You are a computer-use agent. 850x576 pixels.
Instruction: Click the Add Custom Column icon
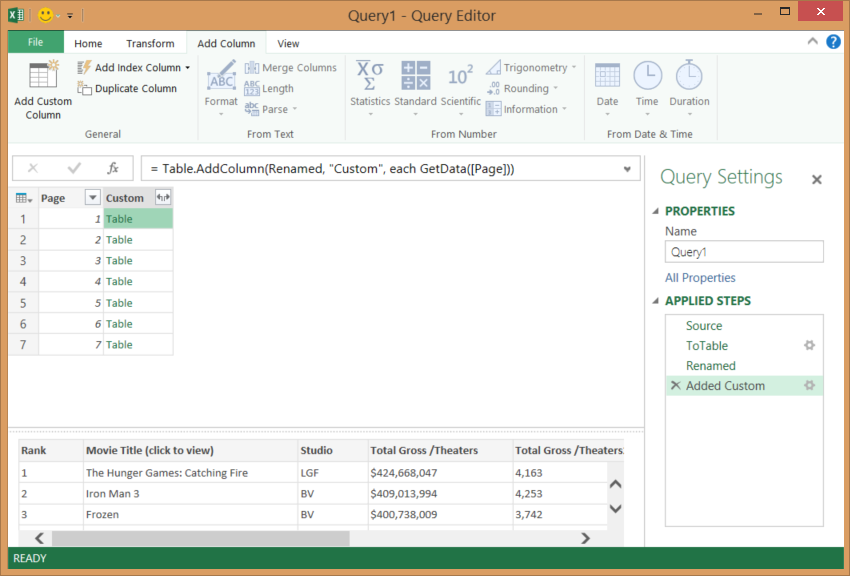43,75
